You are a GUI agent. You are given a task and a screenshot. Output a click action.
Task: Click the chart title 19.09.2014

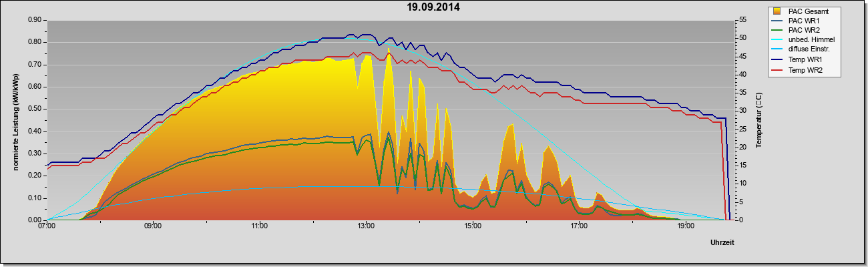pos(433,8)
